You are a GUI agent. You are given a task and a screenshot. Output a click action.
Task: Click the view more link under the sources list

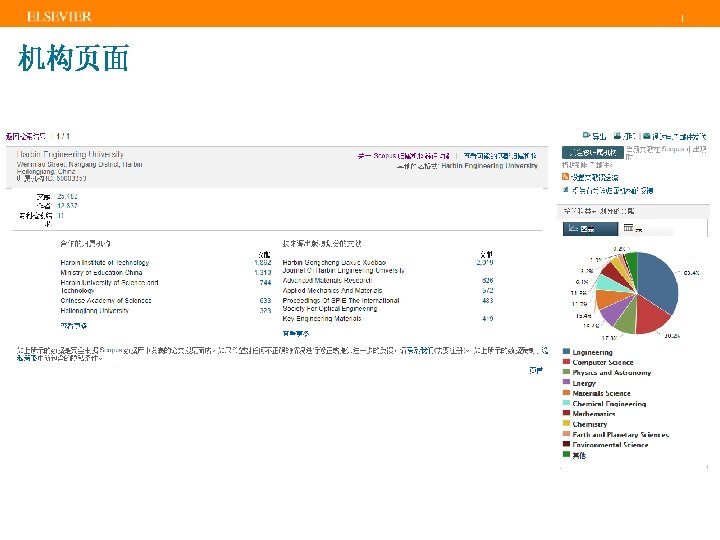(296, 333)
